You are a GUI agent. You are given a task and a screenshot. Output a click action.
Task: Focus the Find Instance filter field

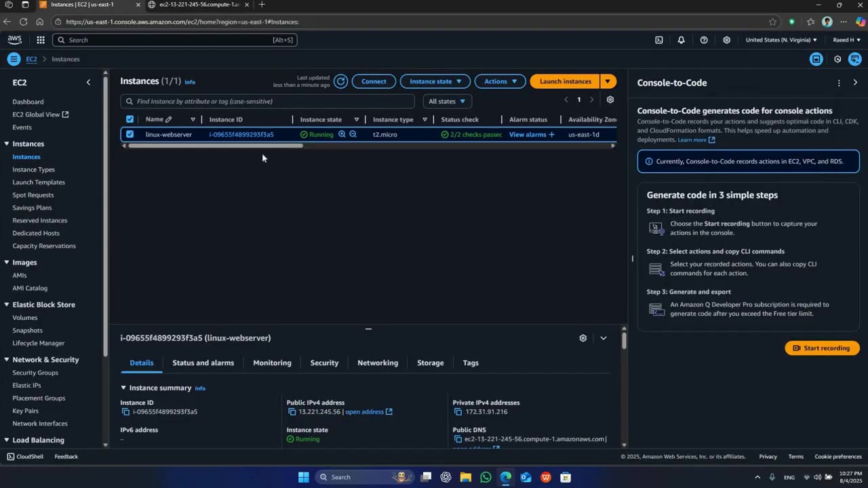tap(267, 102)
